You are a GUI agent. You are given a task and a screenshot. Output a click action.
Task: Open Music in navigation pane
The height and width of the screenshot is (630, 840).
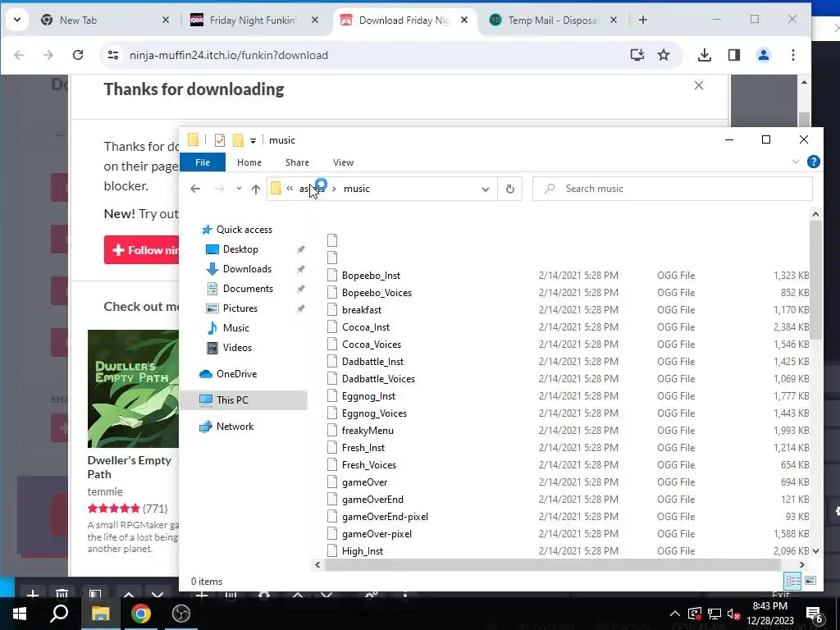click(235, 328)
